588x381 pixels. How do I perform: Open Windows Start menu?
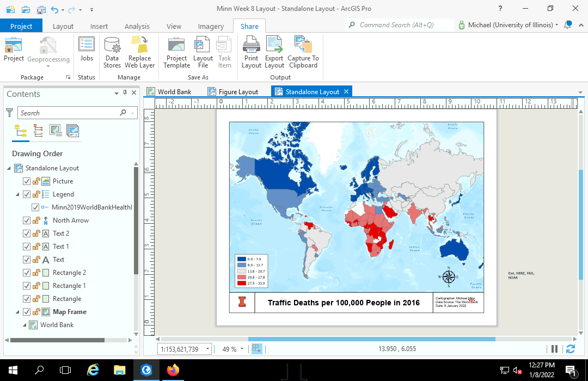tap(13, 371)
